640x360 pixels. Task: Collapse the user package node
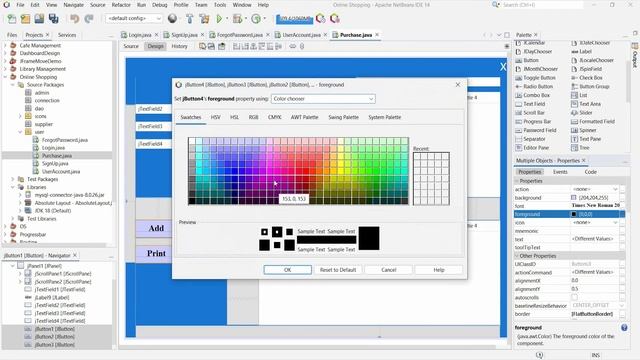[x=20, y=132]
